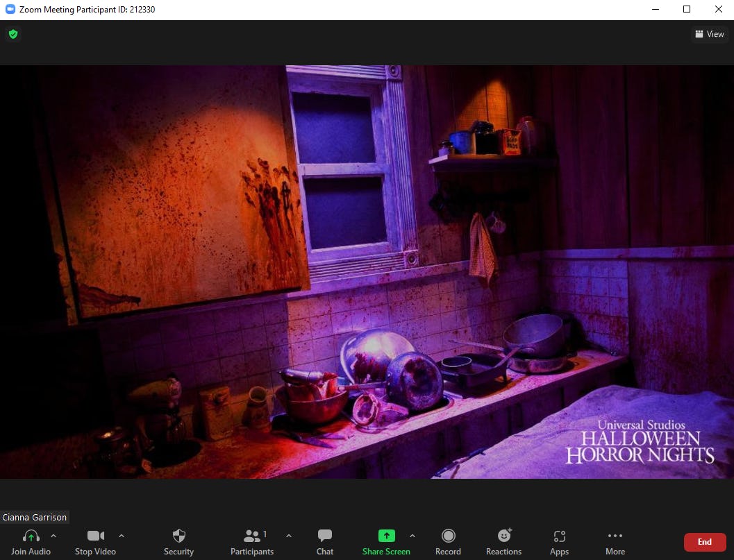The width and height of the screenshot is (734, 560).
Task: Click the Zoom logo in the title bar
Action: pyautogui.click(x=9, y=9)
